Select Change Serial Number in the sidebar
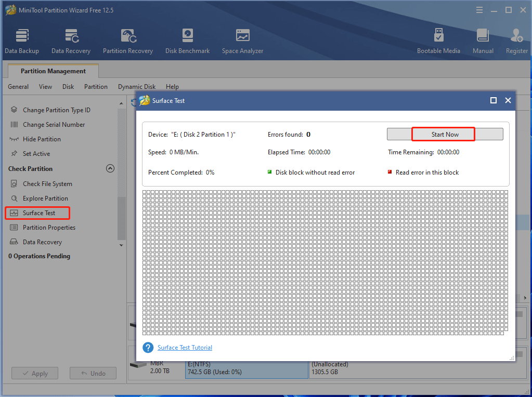 click(54, 124)
